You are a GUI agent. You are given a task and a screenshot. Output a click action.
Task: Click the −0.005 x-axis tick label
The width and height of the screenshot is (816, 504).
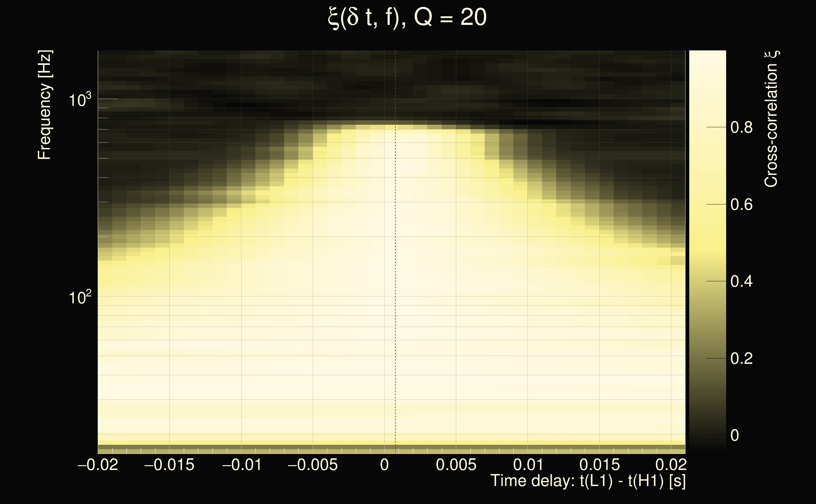[312, 465]
